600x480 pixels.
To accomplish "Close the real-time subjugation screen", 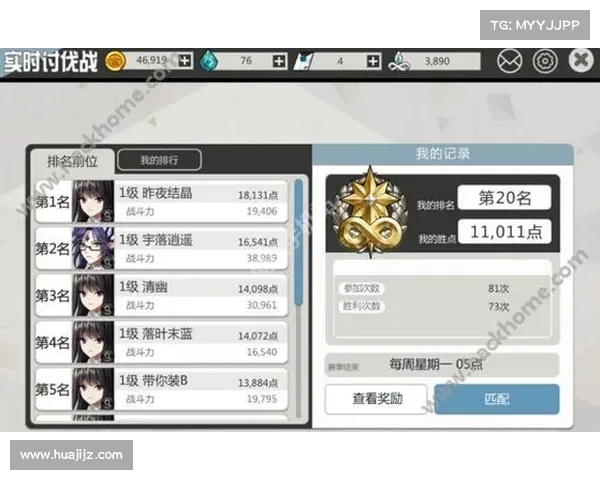I will pyautogui.click(x=581, y=60).
